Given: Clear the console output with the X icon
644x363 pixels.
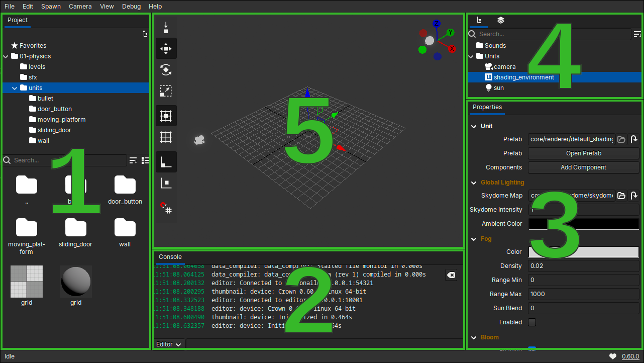Looking at the screenshot, I should coord(451,275).
